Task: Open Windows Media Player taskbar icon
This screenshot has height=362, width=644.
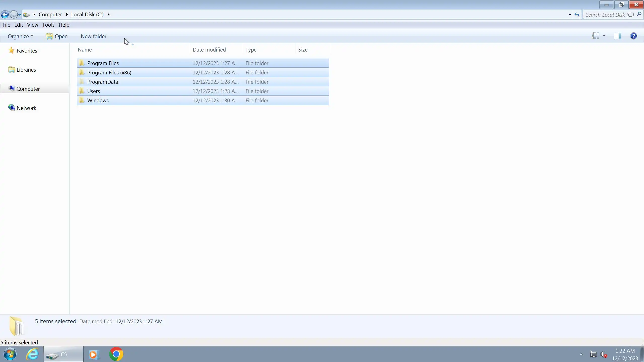Action: [x=94, y=354]
